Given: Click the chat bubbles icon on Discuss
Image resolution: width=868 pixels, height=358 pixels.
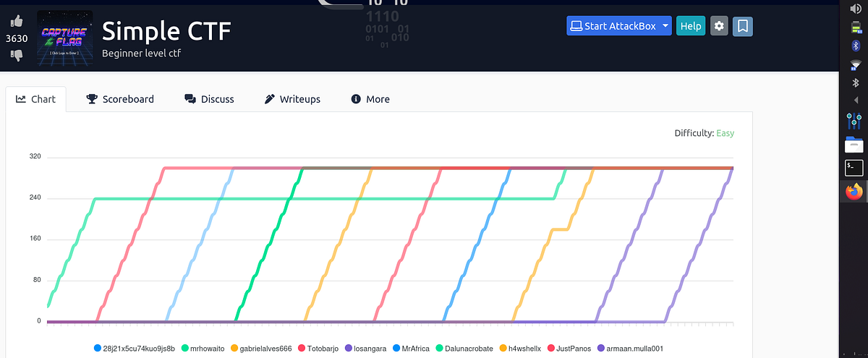Looking at the screenshot, I should pos(190,99).
